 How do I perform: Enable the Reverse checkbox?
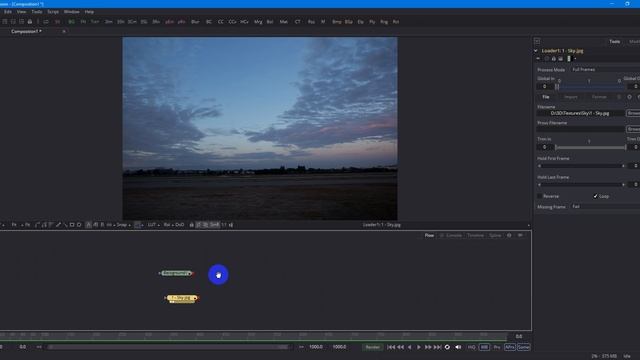540,196
